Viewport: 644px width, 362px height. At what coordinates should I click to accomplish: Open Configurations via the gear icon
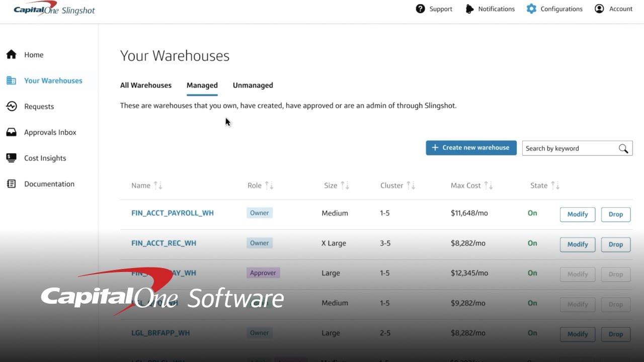coord(531,9)
